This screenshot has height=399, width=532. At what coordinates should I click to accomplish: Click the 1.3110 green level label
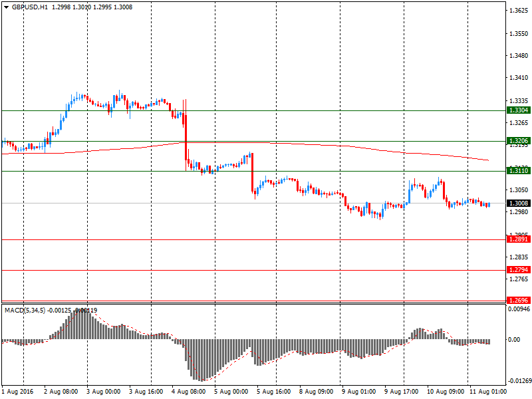[519, 171]
